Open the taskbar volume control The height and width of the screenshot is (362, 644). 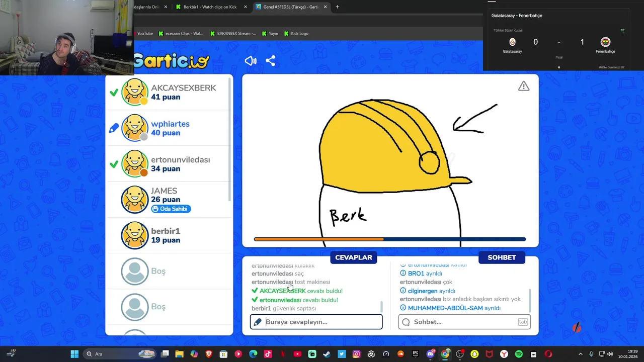coord(610,354)
